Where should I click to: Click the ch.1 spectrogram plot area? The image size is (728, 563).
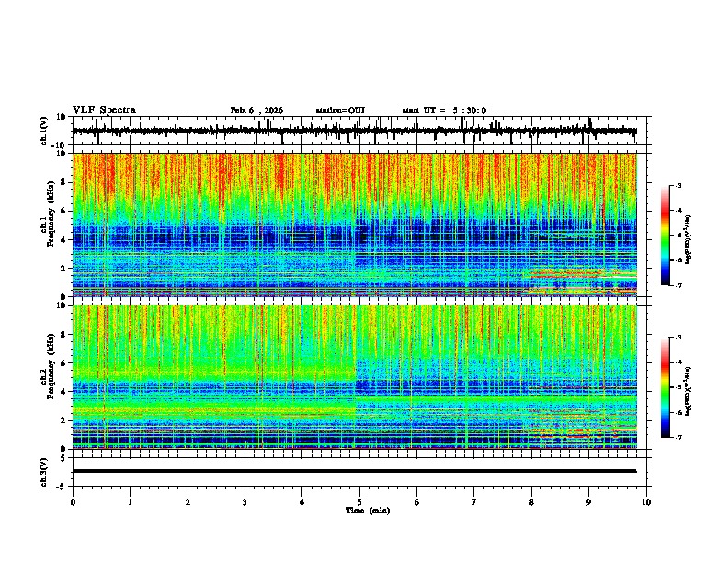click(x=354, y=224)
